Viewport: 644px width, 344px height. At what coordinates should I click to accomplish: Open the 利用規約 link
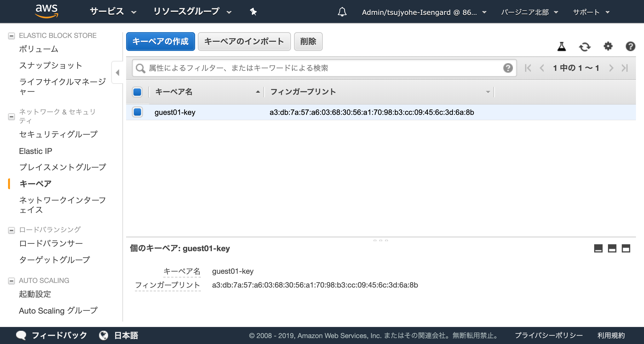pyautogui.click(x=611, y=335)
